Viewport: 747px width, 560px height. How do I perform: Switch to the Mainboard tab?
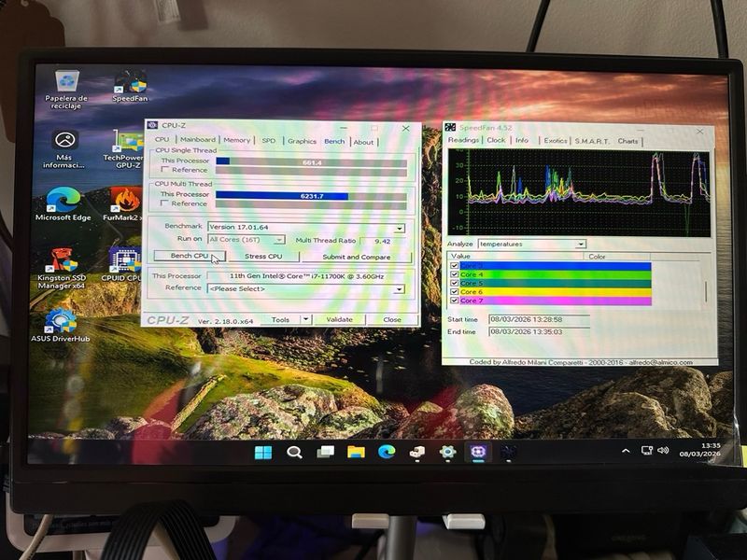coord(198,139)
